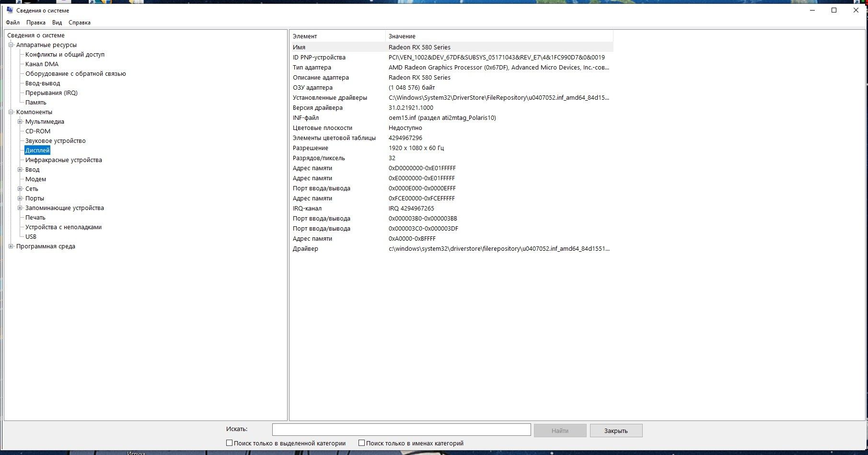The height and width of the screenshot is (455, 868).
Task: Open the Правка menu
Action: click(x=36, y=23)
